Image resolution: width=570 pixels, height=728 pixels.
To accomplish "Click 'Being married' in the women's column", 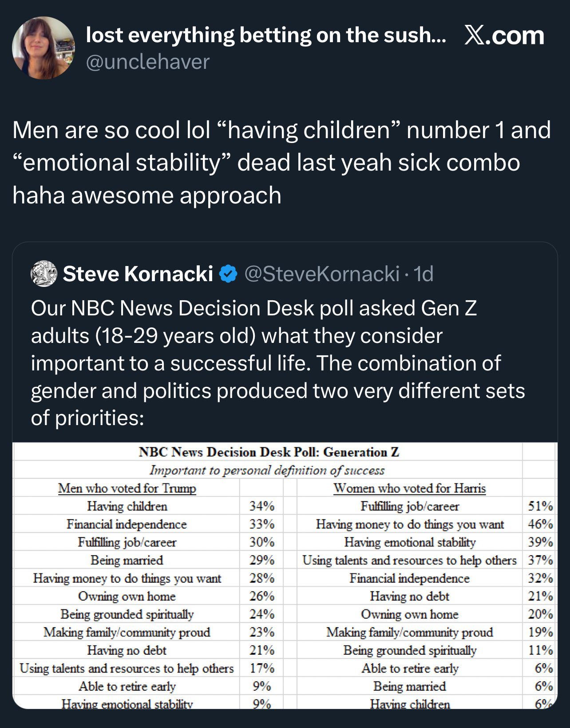I will pos(409,686).
